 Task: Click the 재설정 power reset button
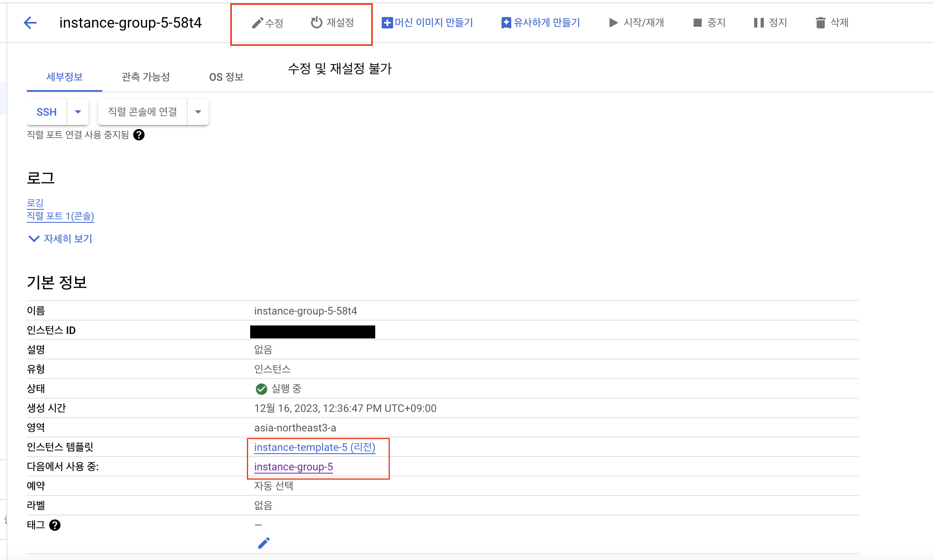coord(332,23)
